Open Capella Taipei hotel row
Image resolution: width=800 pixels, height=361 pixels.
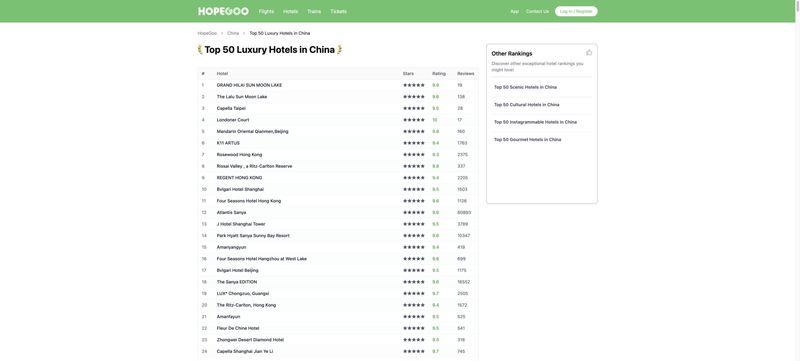[x=231, y=108]
